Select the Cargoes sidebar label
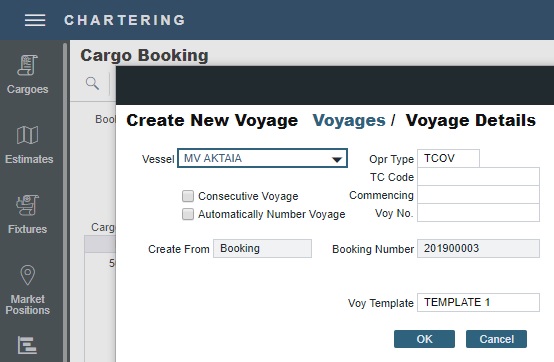The height and width of the screenshot is (362, 554). 28,89
